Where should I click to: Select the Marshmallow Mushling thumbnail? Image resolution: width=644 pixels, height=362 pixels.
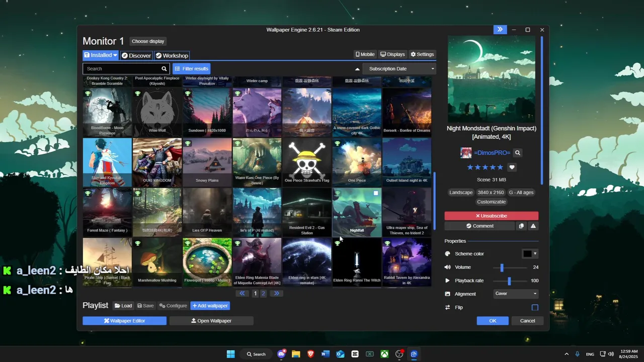157,261
